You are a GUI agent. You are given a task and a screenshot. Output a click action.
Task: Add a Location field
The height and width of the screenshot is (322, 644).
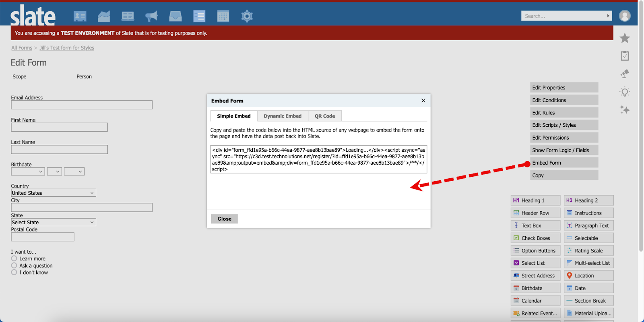588,275
